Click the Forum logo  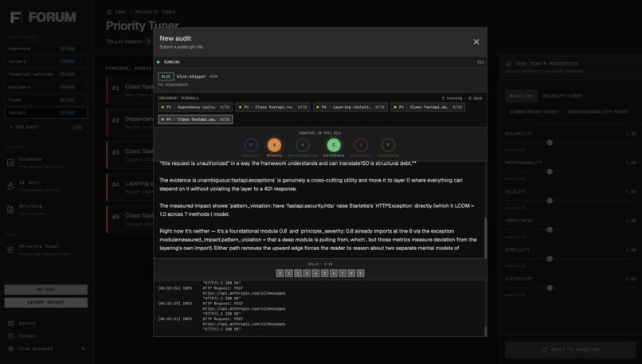click(x=43, y=18)
